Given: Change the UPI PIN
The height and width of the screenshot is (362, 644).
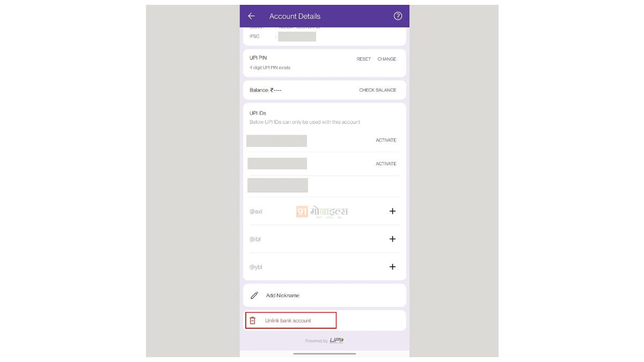Looking at the screenshot, I should click(x=387, y=59).
